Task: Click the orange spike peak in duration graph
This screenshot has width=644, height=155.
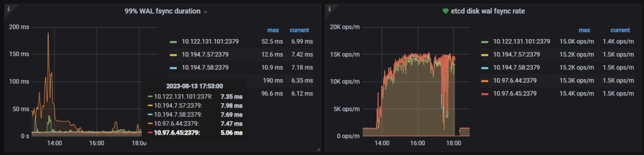Action: click(48, 33)
